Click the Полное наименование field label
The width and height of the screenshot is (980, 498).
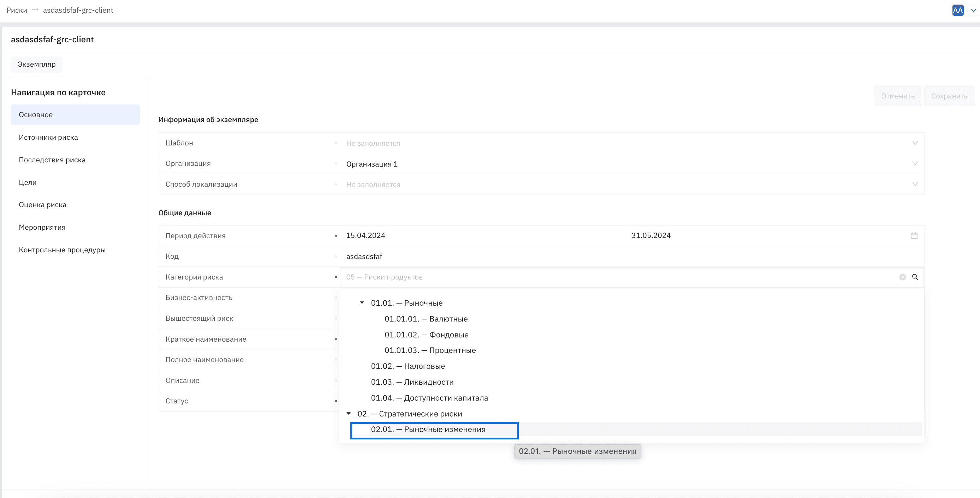[x=205, y=360]
